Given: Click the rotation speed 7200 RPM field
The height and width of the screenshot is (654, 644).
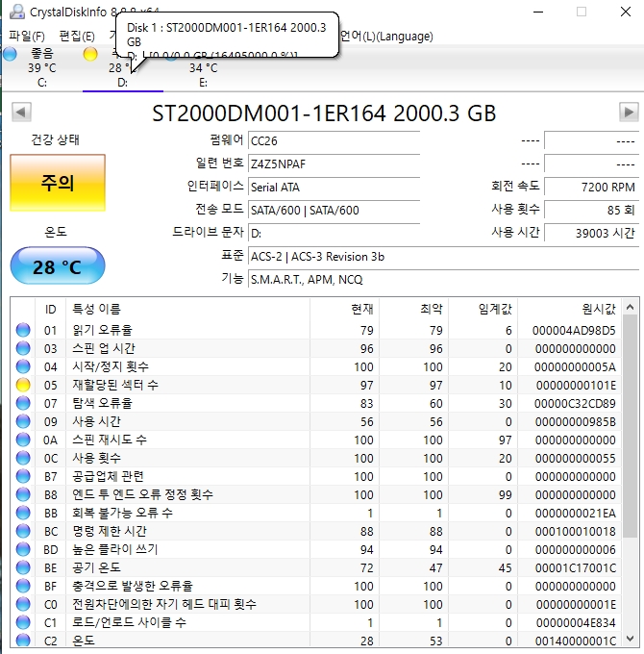Looking at the screenshot, I should (x=591, y=187).
